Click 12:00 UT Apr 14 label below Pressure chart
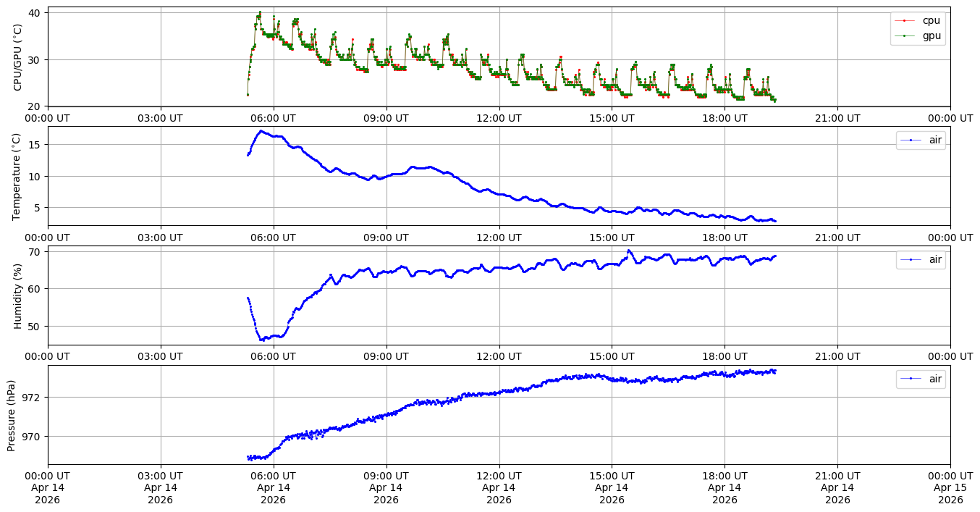This screenshot has height=512, width=980. tap(499, 487)
